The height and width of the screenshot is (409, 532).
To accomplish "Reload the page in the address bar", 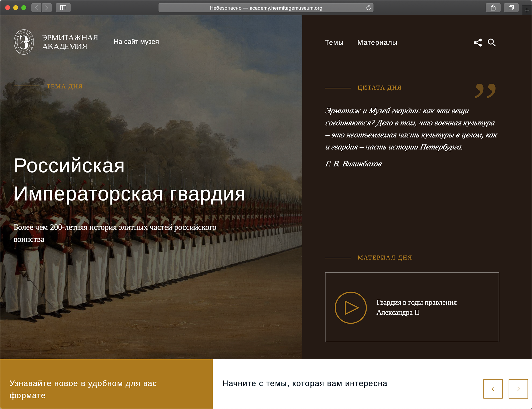I will 368,8.
